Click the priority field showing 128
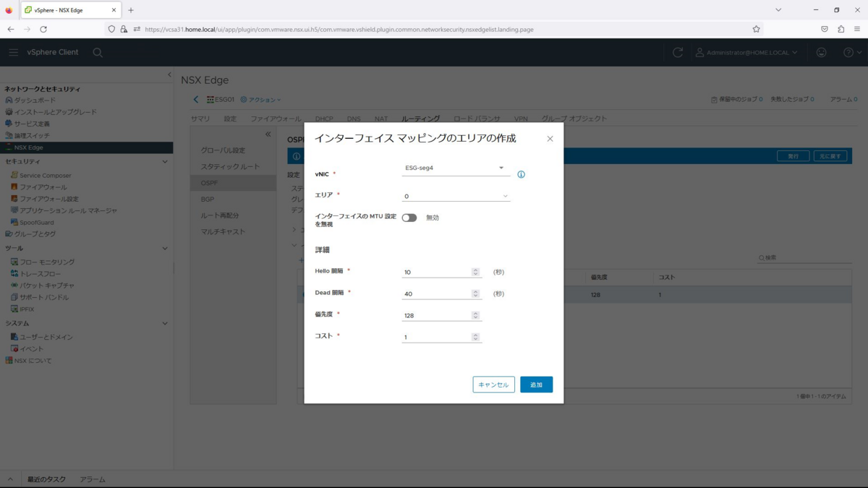The height and width of the screenshot is (488, 868). [436, 316]
